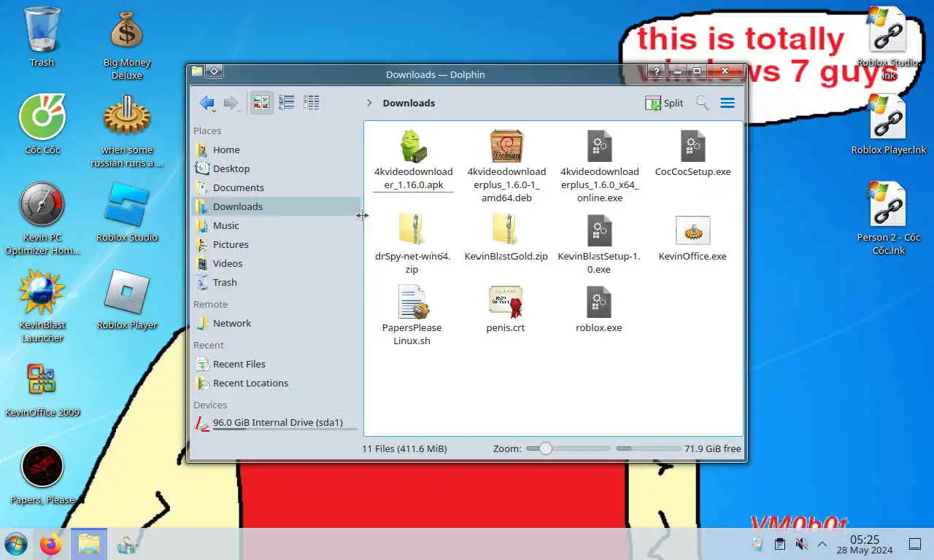934x560 pixels.
Task: Click the titlebar help question mark button
Action: point(656,71)
